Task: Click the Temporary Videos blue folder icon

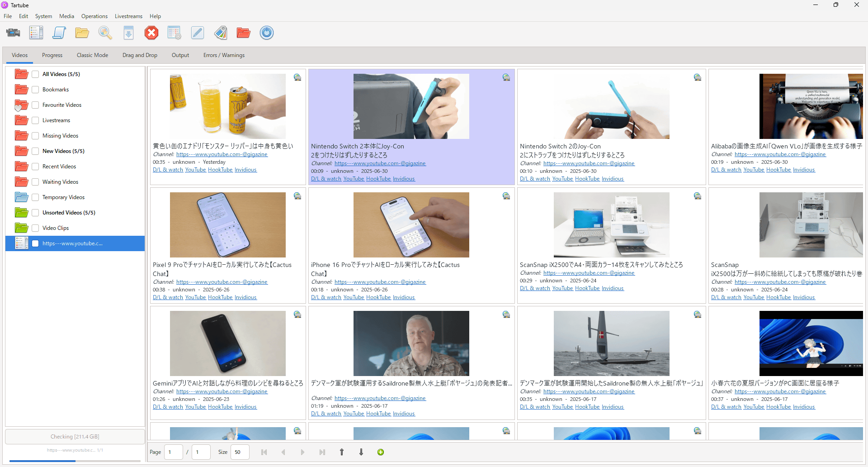Action: coord(21,197)
